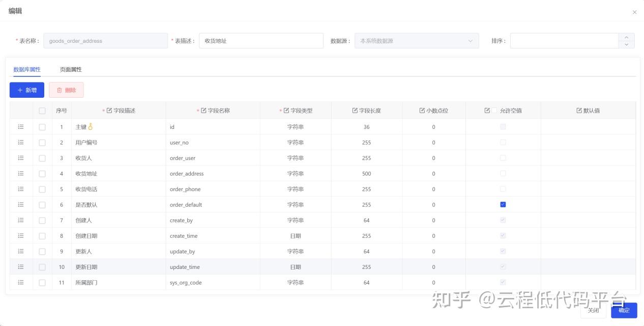The image size is (644, 326).
Task: Click the 新增 button
Action: tap(27, 90)
